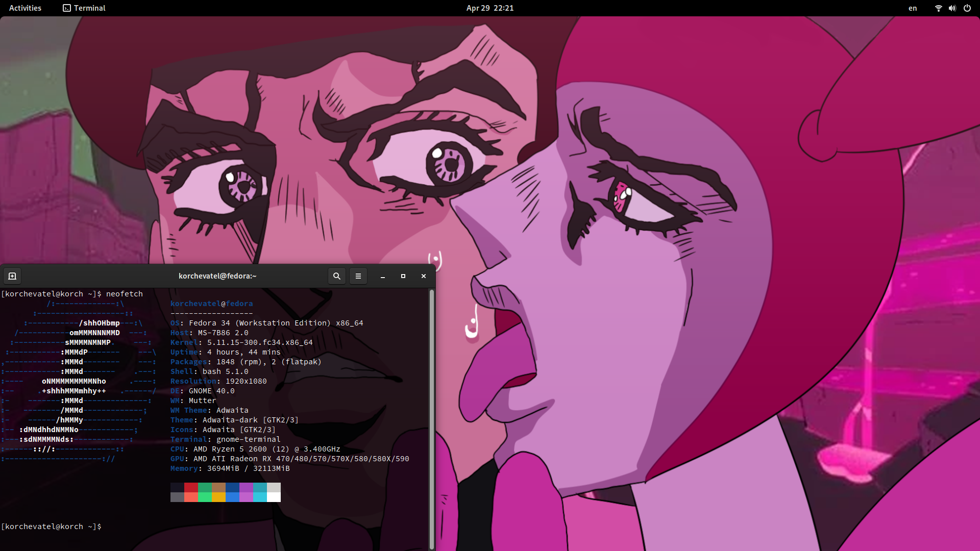
Task: Click the typed neofetch command text
Action: [125, 294]
